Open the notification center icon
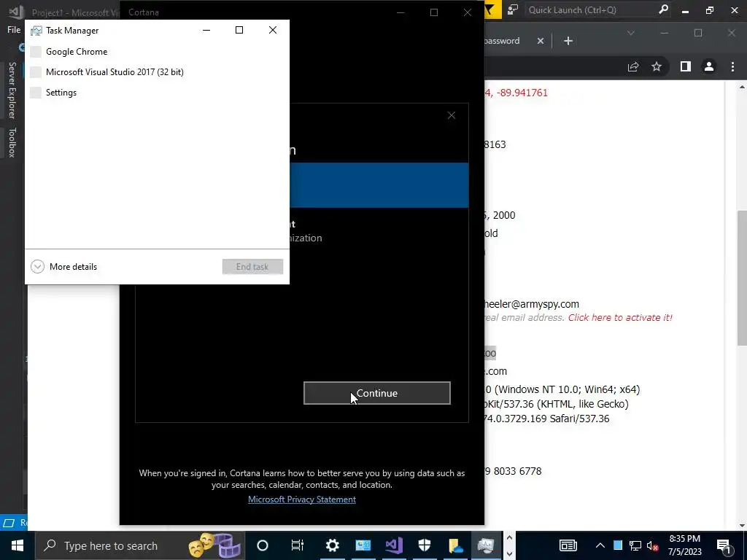This screenshot has height=560, width=747. coord(724,545)
